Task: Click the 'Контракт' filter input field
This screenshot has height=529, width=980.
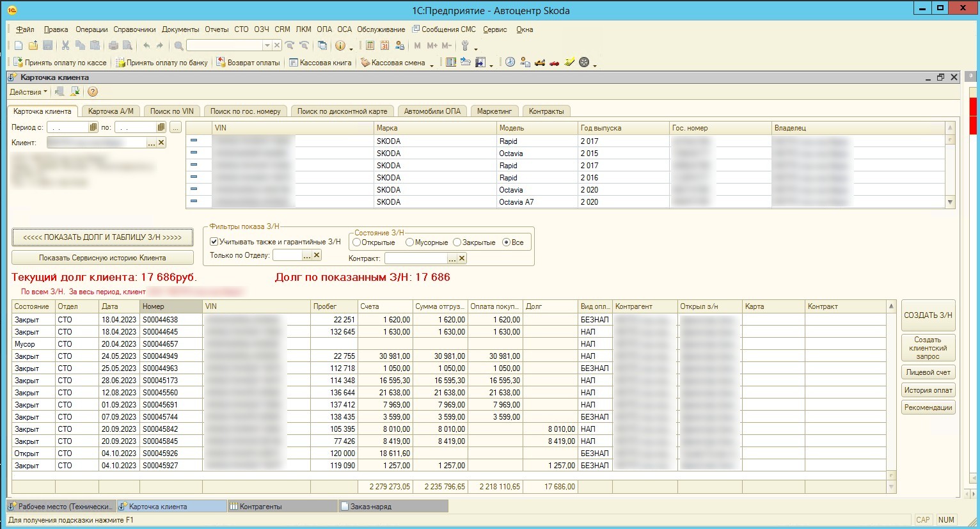Action: point(416,258)
